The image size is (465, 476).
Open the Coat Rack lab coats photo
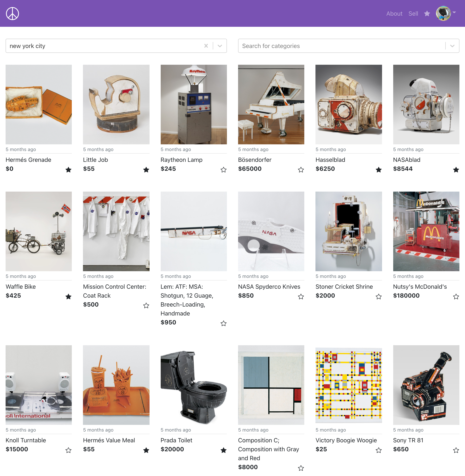(x=116, y=231)
